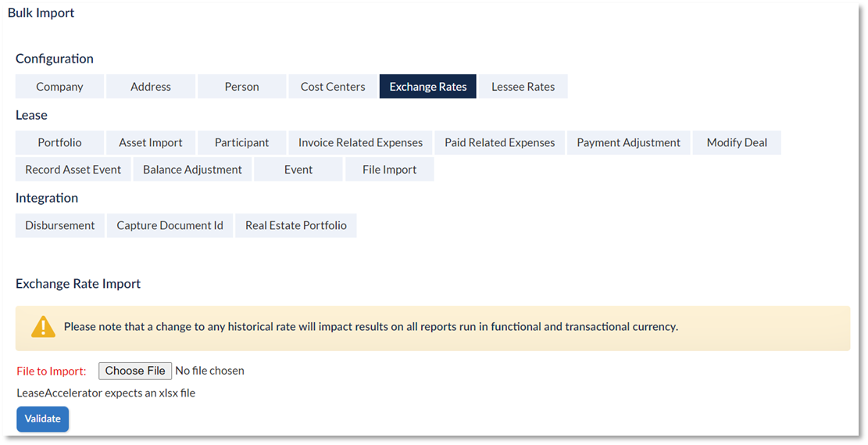
Task: Open Invoice Related Expenses import
Action: (x=360, y=142)
